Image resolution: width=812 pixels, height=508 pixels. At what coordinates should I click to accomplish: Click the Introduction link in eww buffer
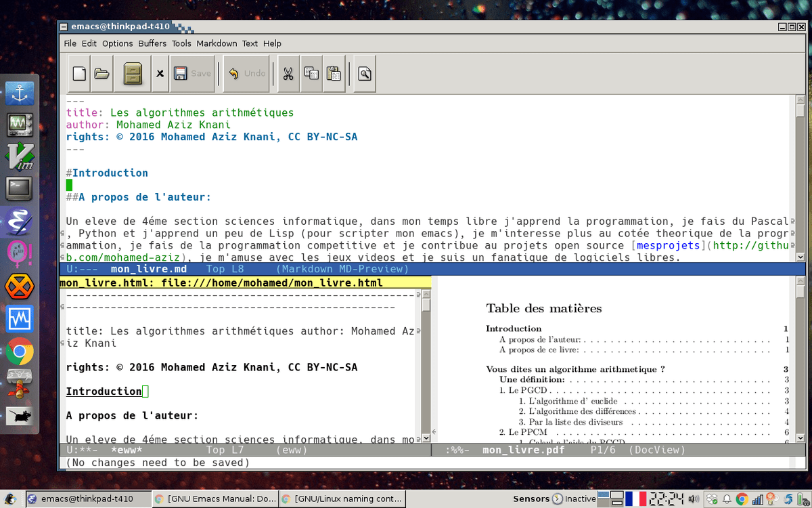[104, 391]
